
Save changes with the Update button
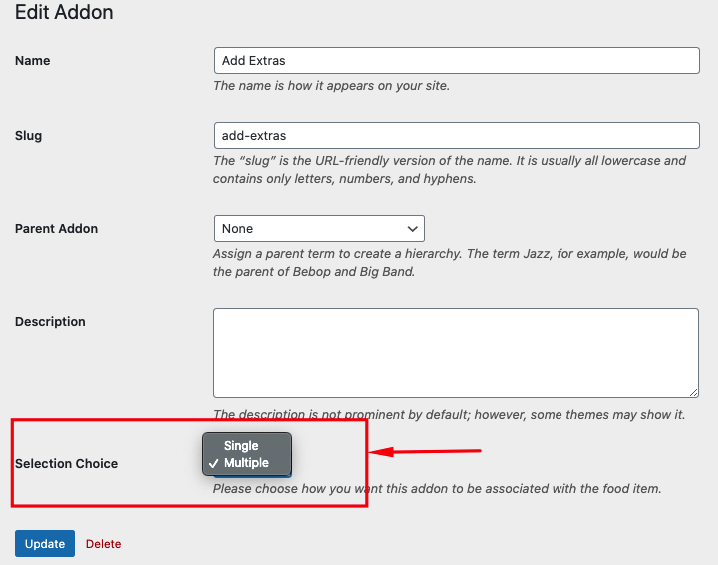click(45, 543)
